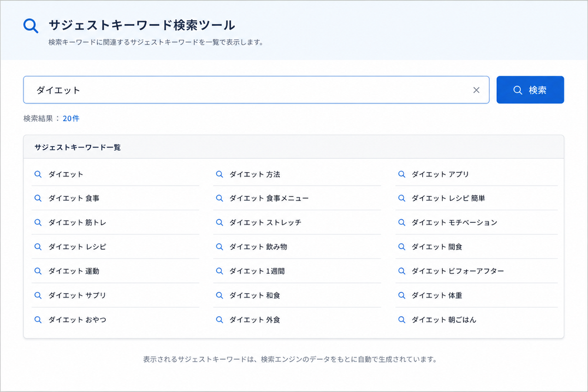Select the ダイエット 体重 keyword text
This screenshot has width=588, height=392.
437,295
